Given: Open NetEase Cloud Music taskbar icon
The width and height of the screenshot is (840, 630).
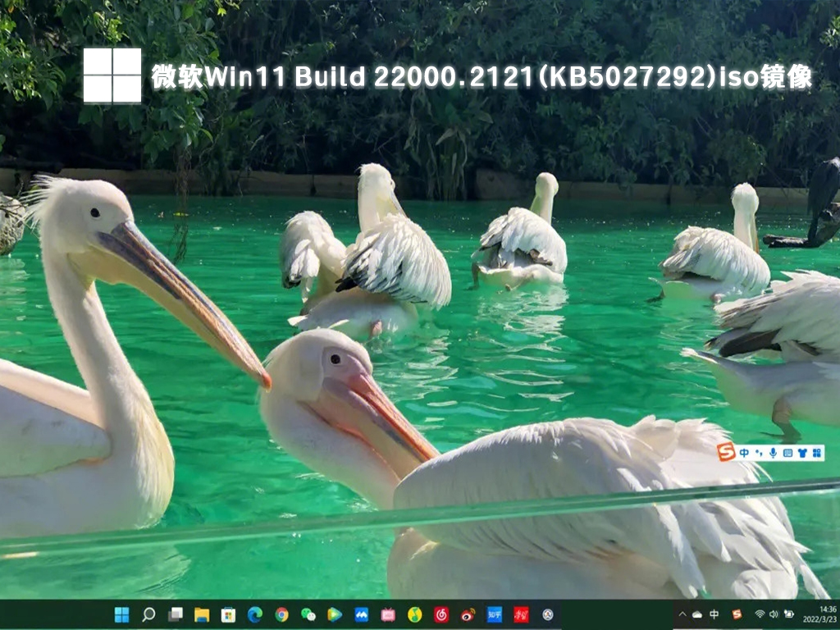Looking at the screenshot, I should tap(441, 614).
